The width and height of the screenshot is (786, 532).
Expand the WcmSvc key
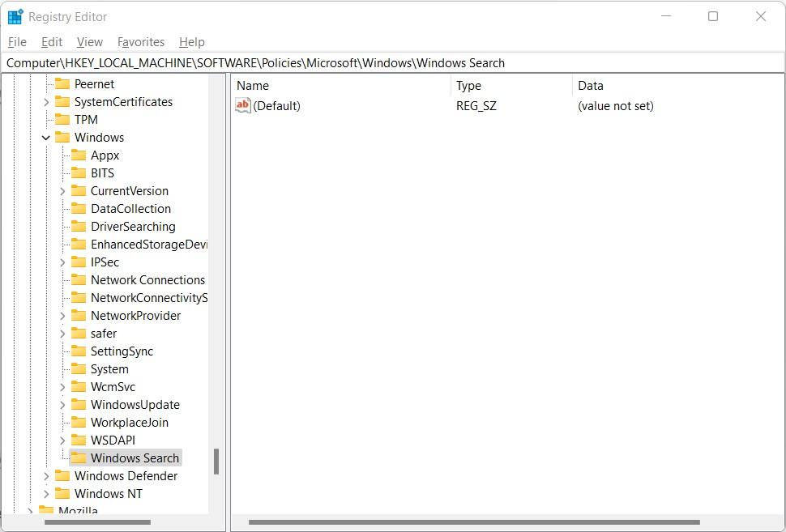62,387
